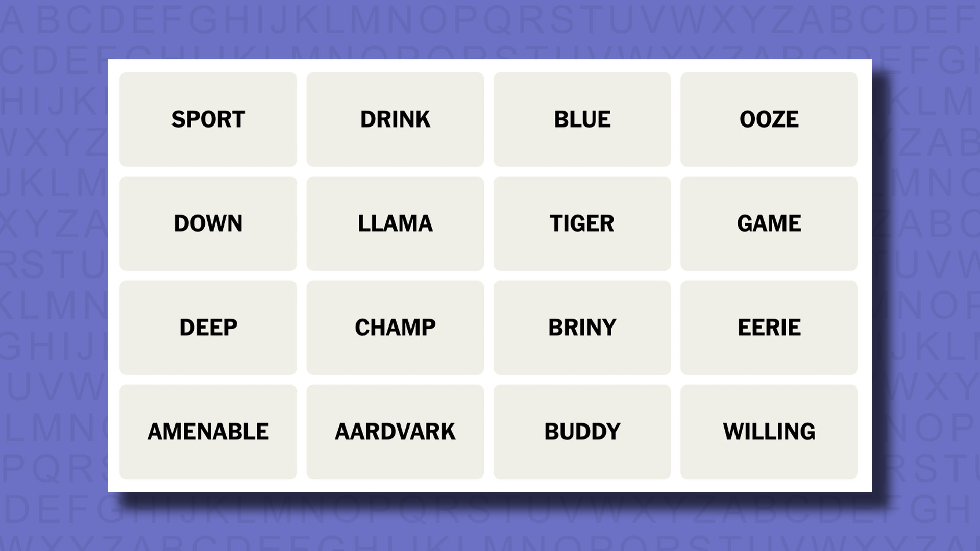The width and height of the screenshot is (980, 551).
Task: Select the CHAMP word tile
Action: 395,327
